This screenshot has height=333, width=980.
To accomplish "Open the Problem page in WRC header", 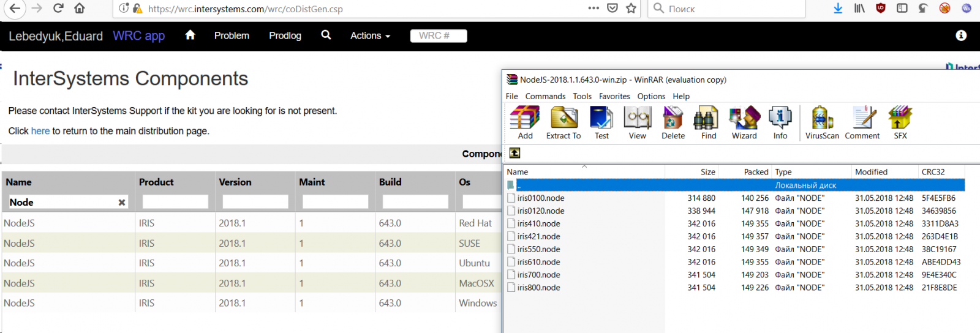I will coord(232,36).
